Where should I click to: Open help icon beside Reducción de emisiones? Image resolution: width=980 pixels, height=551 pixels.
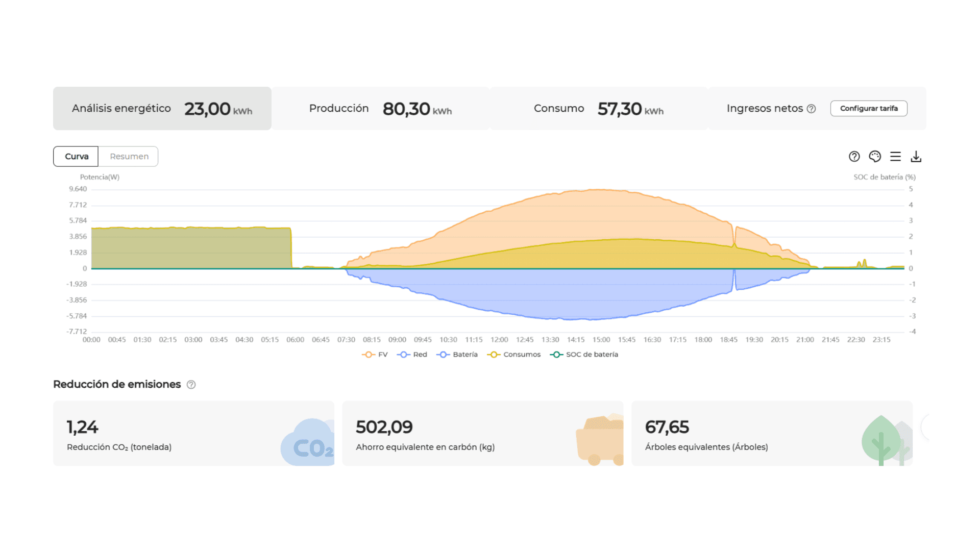(x=191, y=385)
